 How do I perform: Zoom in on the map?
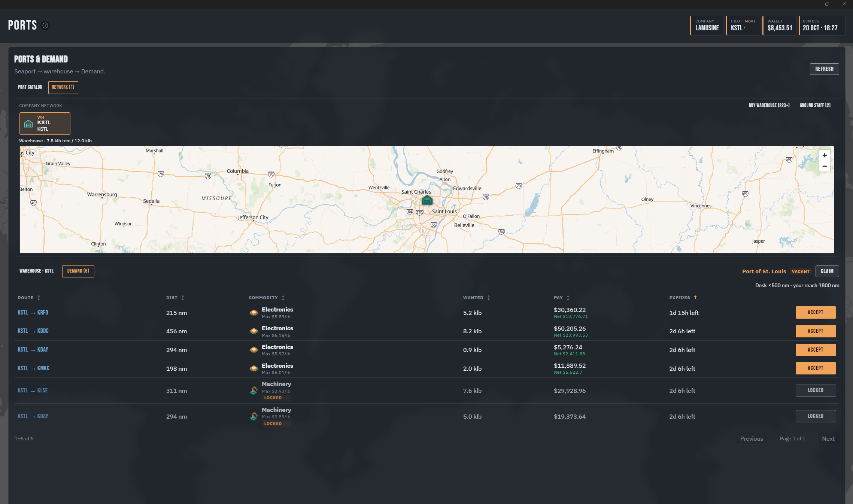[x=824, y=155]
